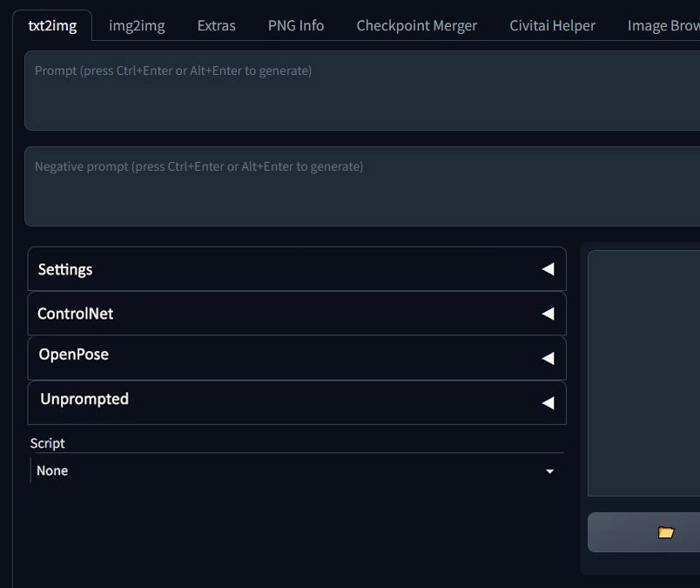Switch to the txt2img tab

click(52, 25)
